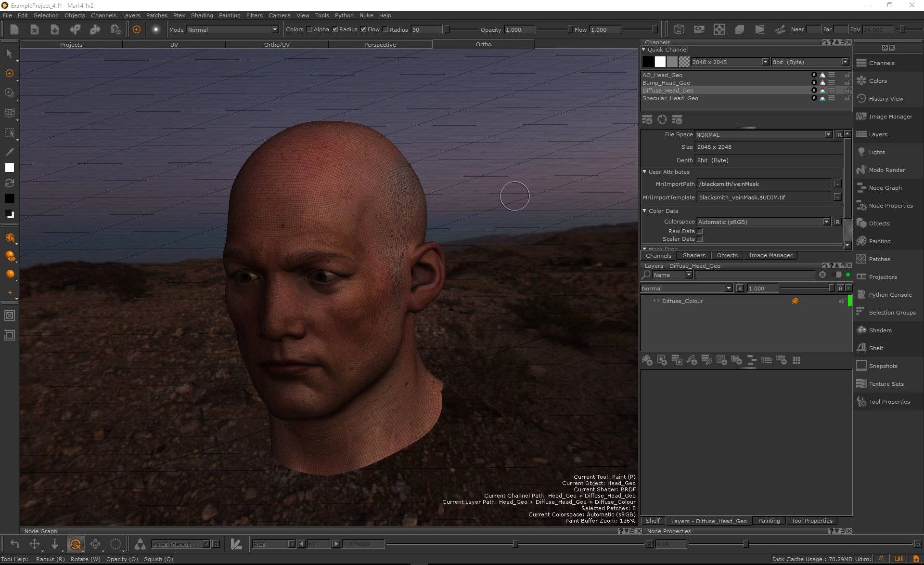Viewport: 924px width, 565px height.
Task: Switch to the Image Manager tab
Action: [x=770, y=255]
